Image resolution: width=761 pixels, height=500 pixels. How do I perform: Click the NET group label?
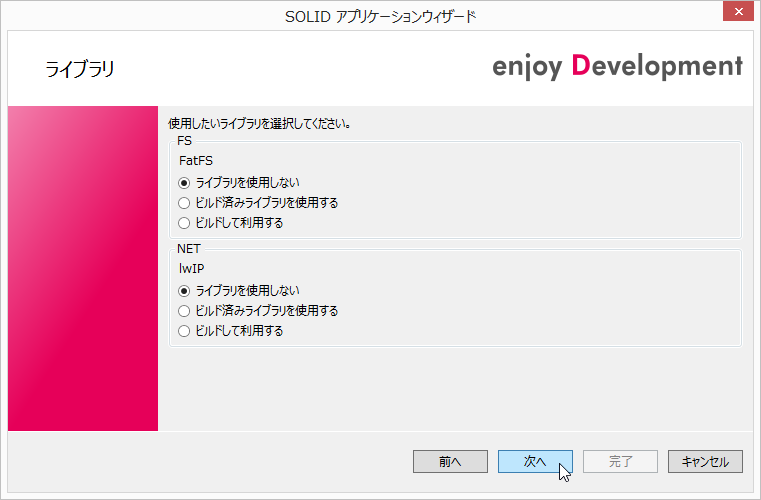click(x=188, y=249)
